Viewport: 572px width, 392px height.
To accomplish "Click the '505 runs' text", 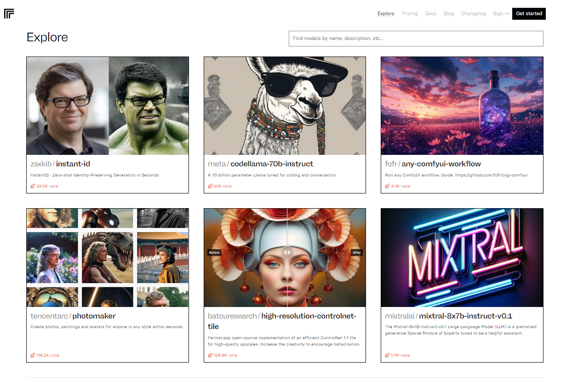I will click(x=223, y=186).
